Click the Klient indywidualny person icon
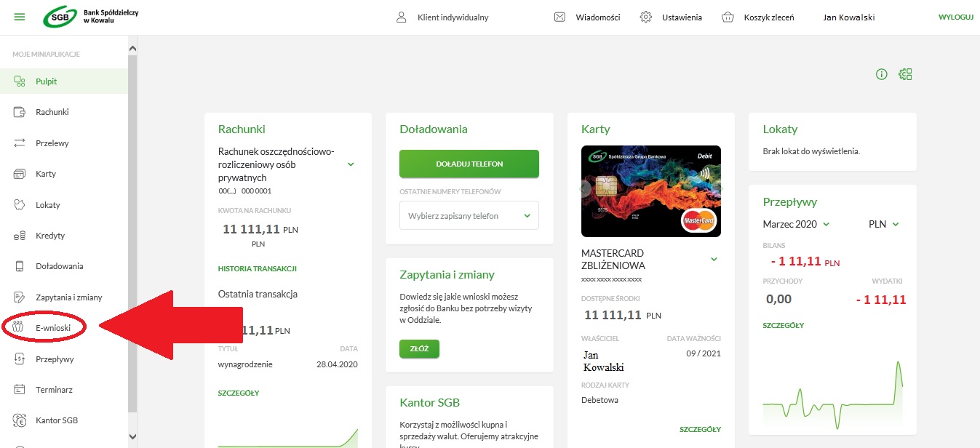Image resolution: width=980 pixels, height=448 pixels. 401,17
